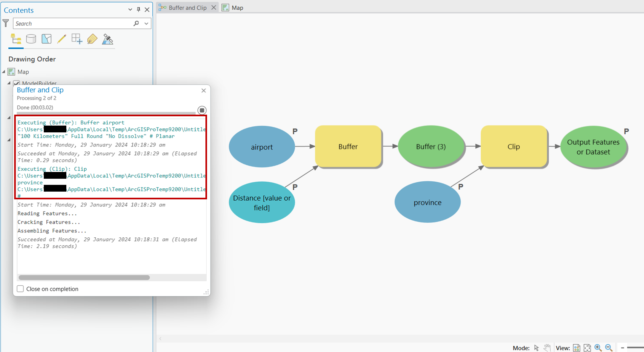Select List By Editing pencil icon
Screen dimensions: 644x352
pyautogui.click(x=62, y=39)
